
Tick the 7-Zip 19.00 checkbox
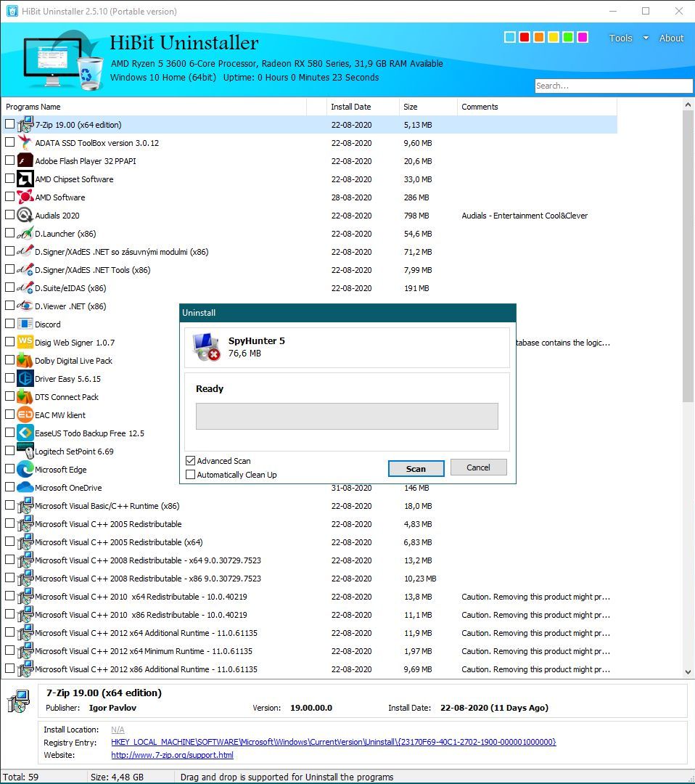[x=9, y=123]
